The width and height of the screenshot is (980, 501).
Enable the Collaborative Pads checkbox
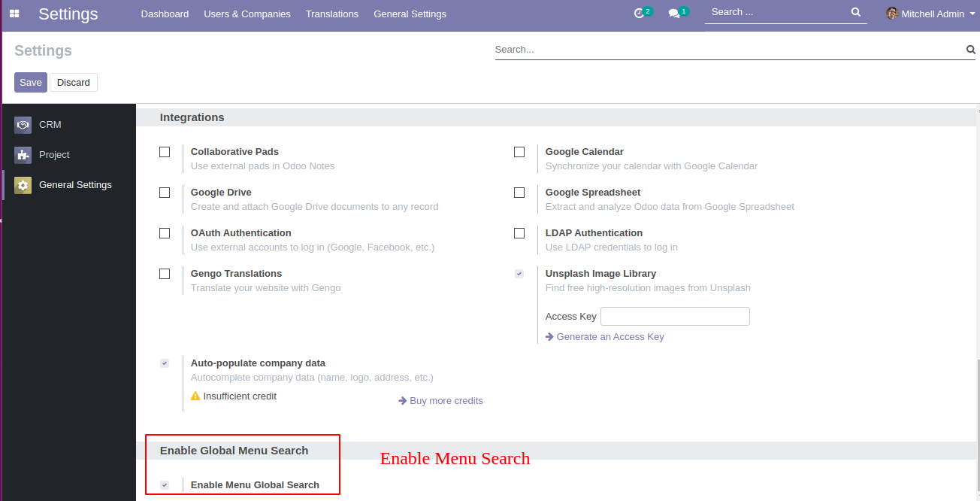[x=165, y=152]
